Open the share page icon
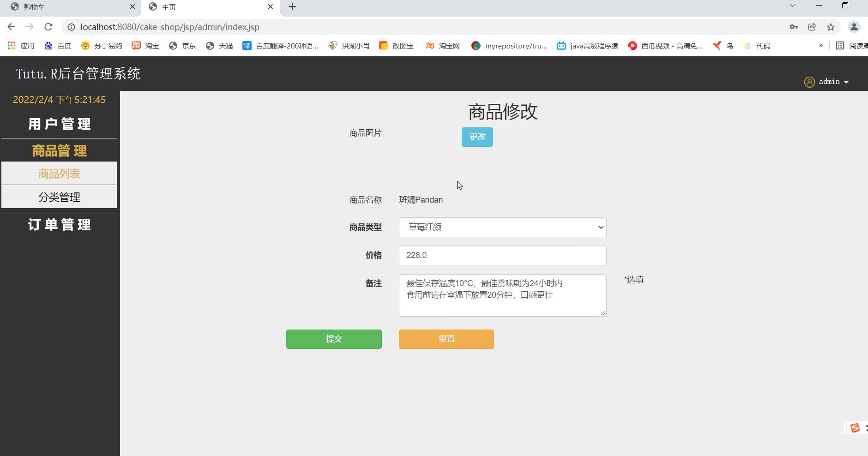This screenshot has width=868, height=456. point(812,27)
